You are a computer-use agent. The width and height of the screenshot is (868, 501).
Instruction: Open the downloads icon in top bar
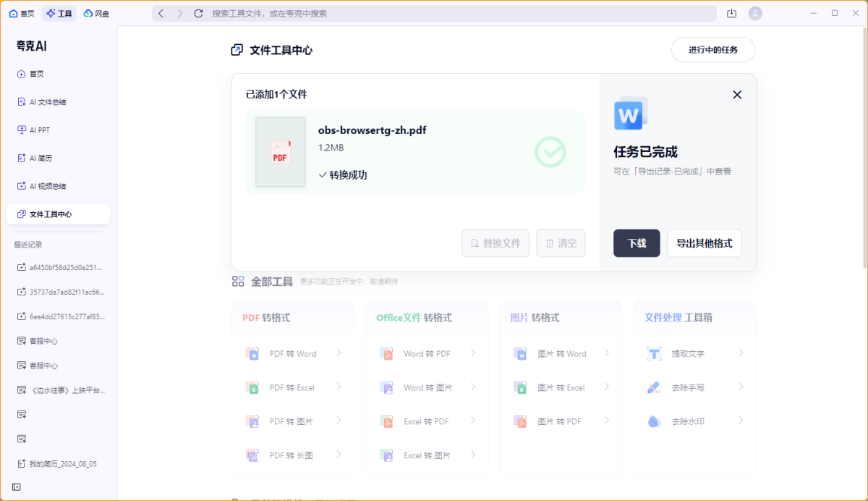pyautogui.click(x=731, y=13)
